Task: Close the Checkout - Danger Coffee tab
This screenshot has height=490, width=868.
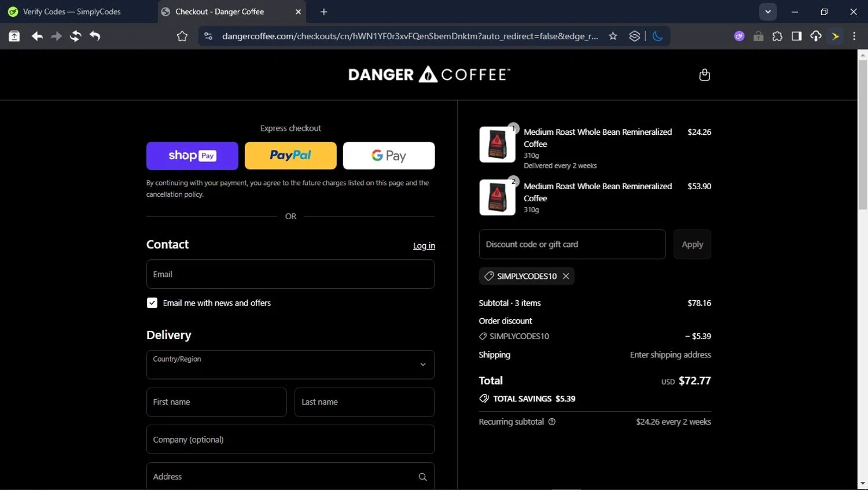Action: 298,12
